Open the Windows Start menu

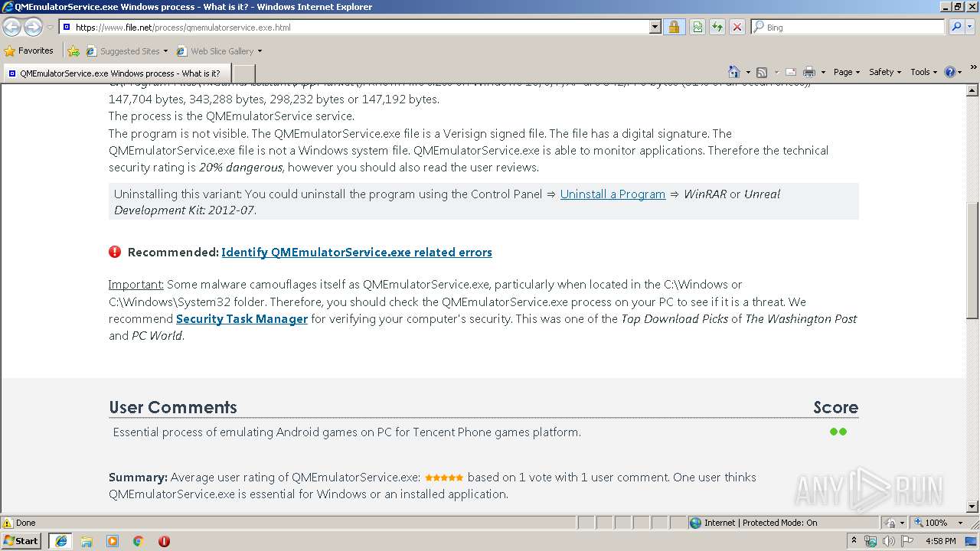(21, 540)
